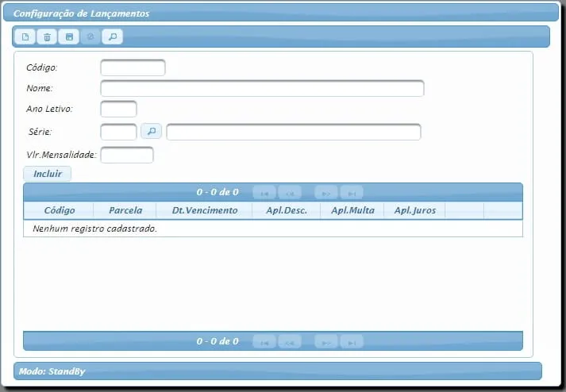This screenshot has height=392, width=566.
Task: Click the top pager last-page button
Action: [352, 193]
